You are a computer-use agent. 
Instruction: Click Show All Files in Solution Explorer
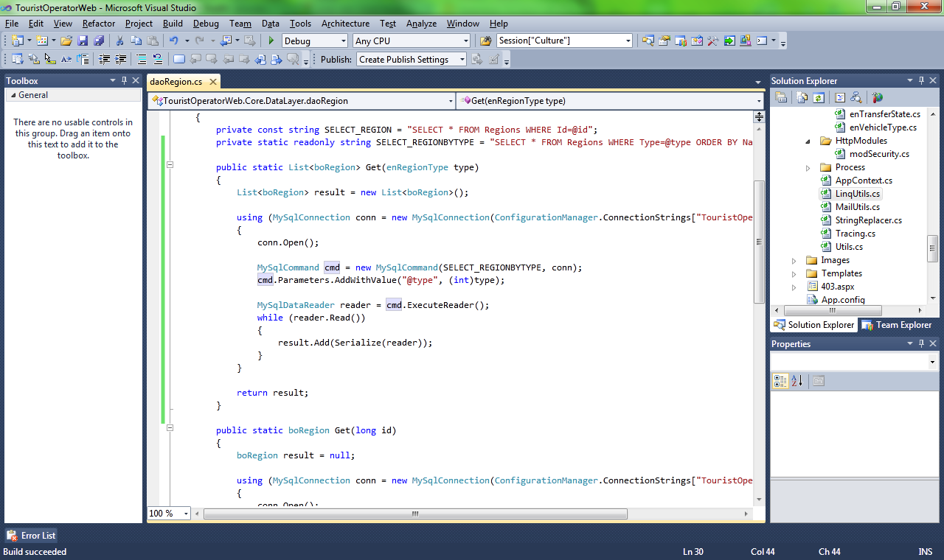[x=801, y=97]
